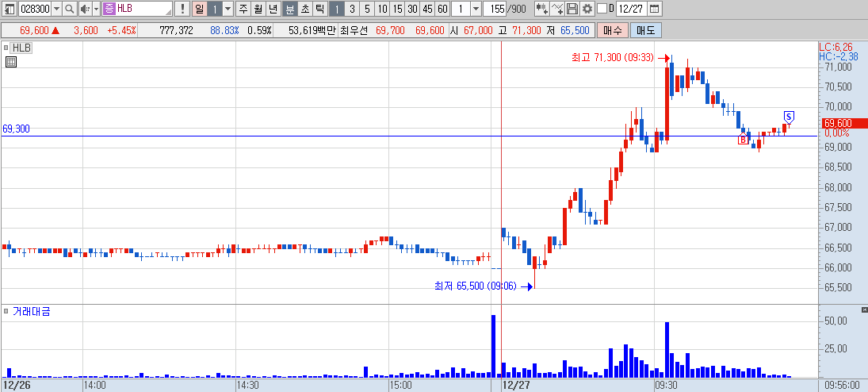Click the 69,300 horizontal line label
Screen dimensions: 868x392
click(16, 129)
